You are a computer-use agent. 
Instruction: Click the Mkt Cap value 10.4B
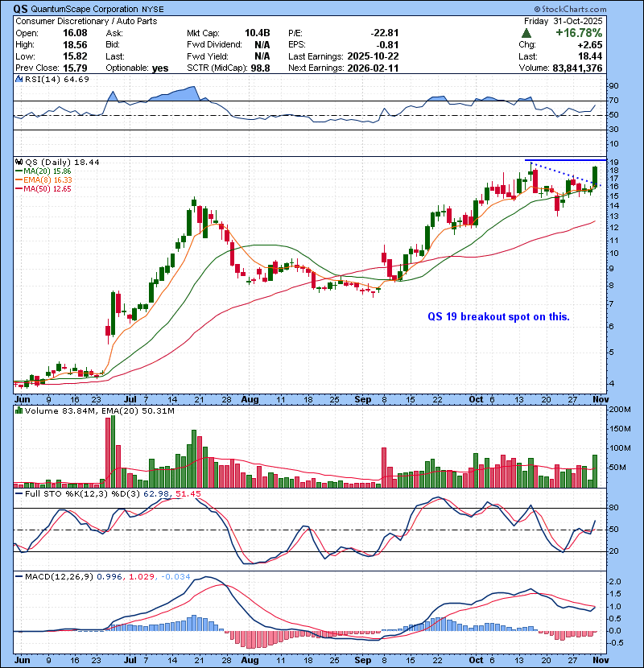tap(257, 33)
